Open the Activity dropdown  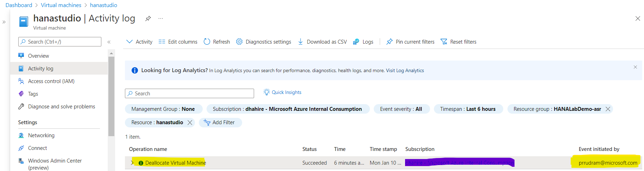point(139,42)
